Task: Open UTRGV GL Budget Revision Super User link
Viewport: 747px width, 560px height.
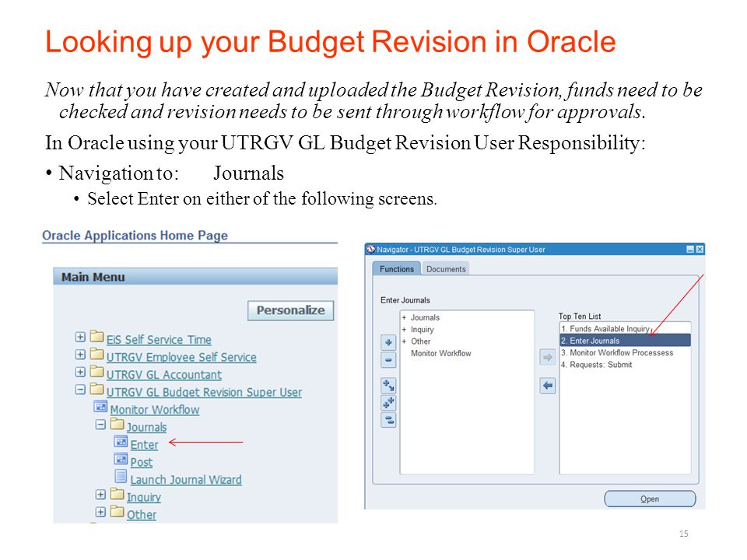Action: pos(204,392)
